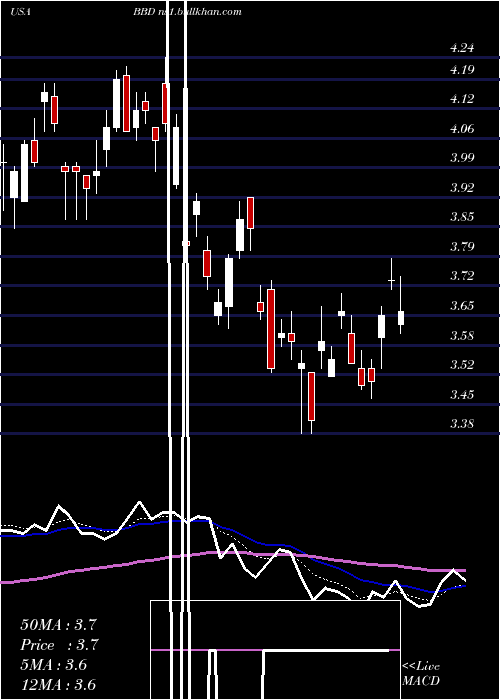Click the 12MA : 3.6 readout
500x700 pixels.
click(58, 684)
